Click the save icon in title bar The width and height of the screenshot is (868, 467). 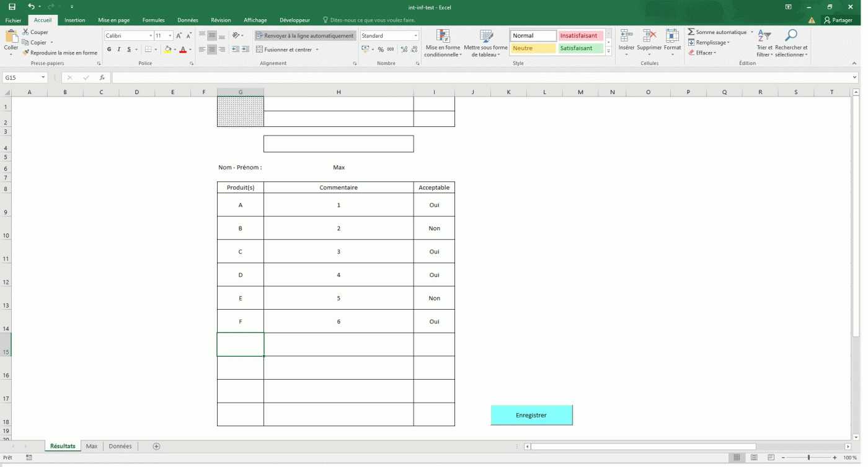pyautogui.click(x=12, y=7)
